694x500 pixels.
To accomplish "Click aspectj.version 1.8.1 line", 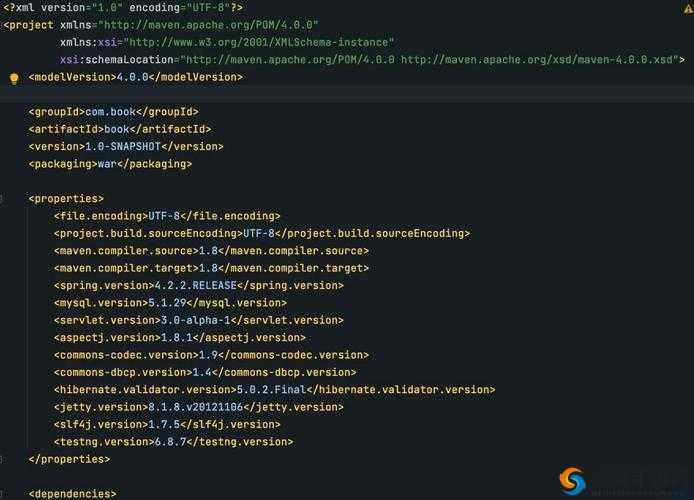I will [179, 338].
